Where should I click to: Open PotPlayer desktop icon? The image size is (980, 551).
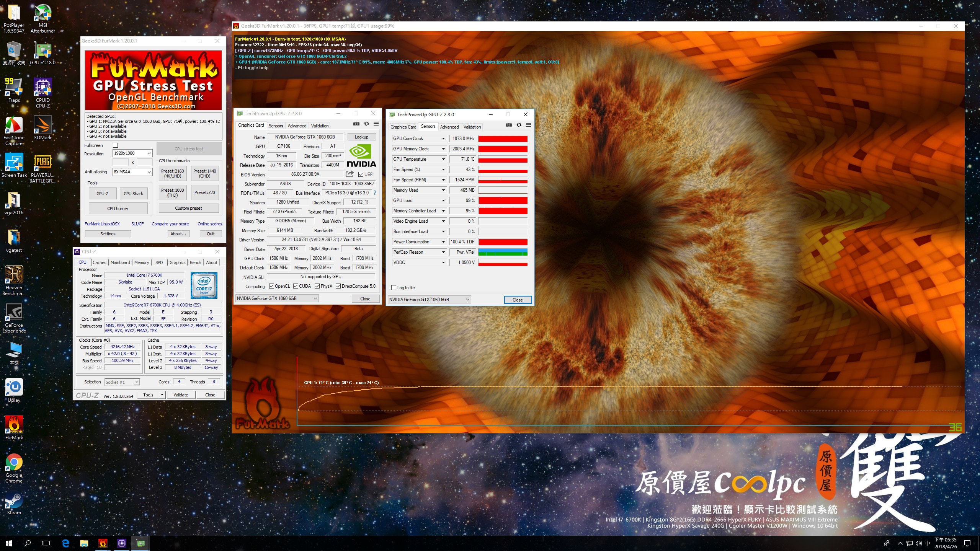(x=14, y=19)
